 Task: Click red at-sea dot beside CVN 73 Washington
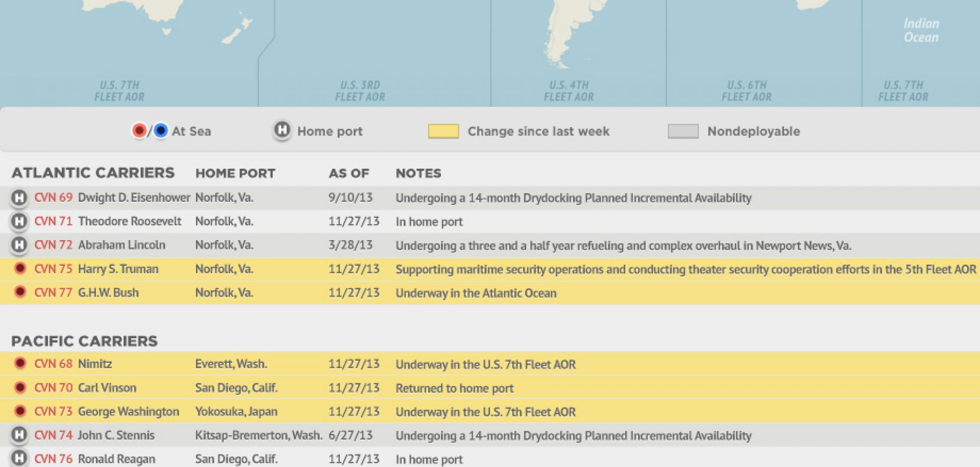20,411
